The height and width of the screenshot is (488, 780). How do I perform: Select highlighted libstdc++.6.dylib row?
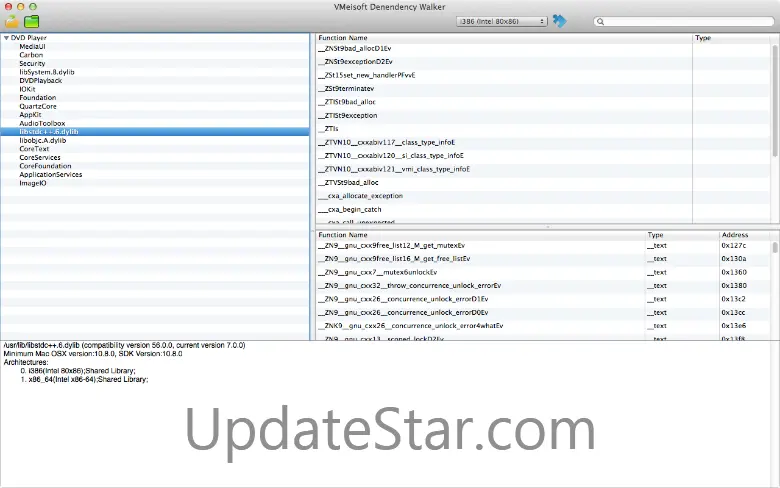[x=154, y=132]
